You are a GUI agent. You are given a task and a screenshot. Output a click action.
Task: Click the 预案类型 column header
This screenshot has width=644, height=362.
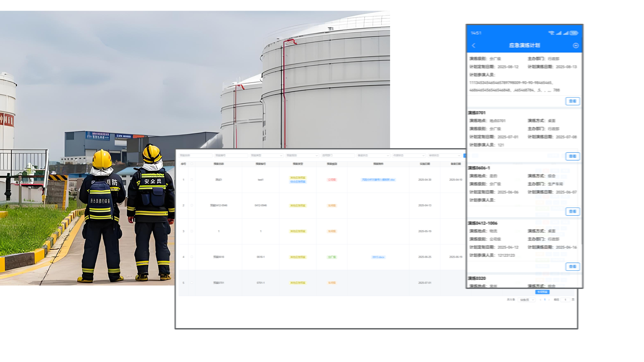[298, 164]
